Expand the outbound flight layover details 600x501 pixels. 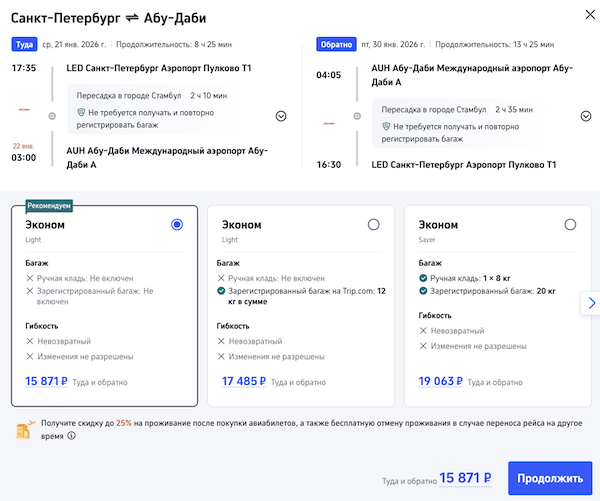click(281, 115)
